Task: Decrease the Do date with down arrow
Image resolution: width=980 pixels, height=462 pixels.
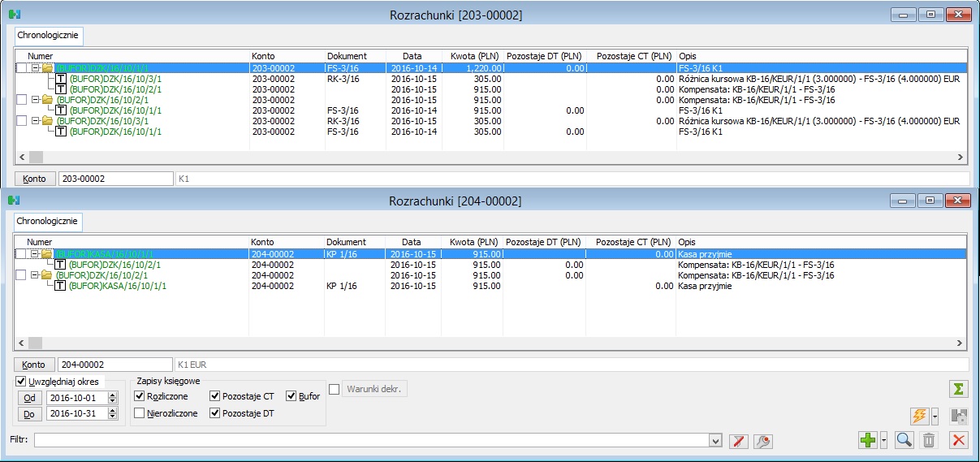Action: point(113,417)
